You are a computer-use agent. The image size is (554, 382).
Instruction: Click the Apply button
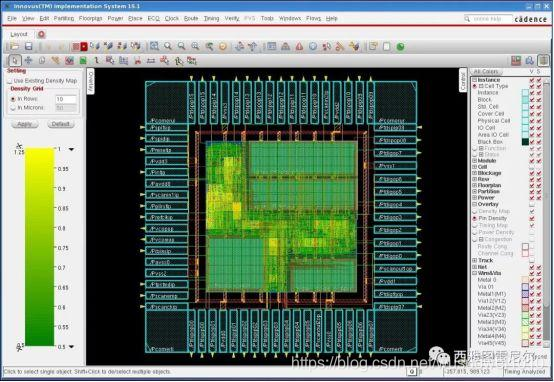point(24,124)
